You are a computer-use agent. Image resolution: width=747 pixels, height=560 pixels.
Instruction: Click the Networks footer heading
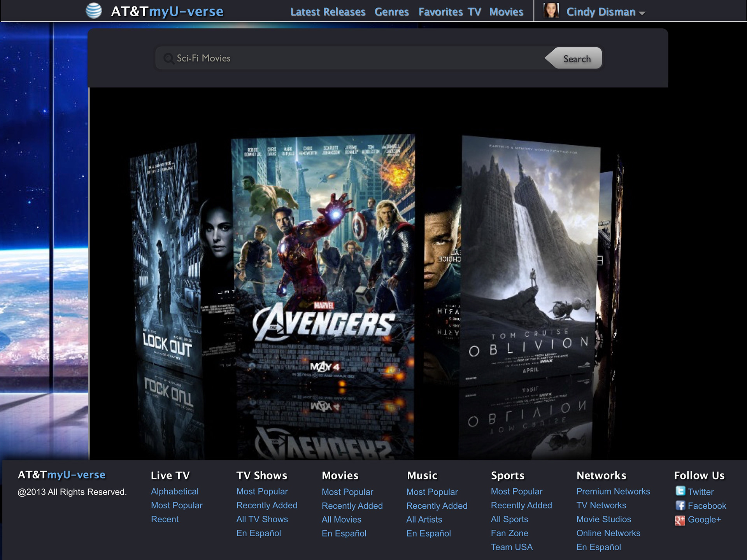tap(601, 476)
